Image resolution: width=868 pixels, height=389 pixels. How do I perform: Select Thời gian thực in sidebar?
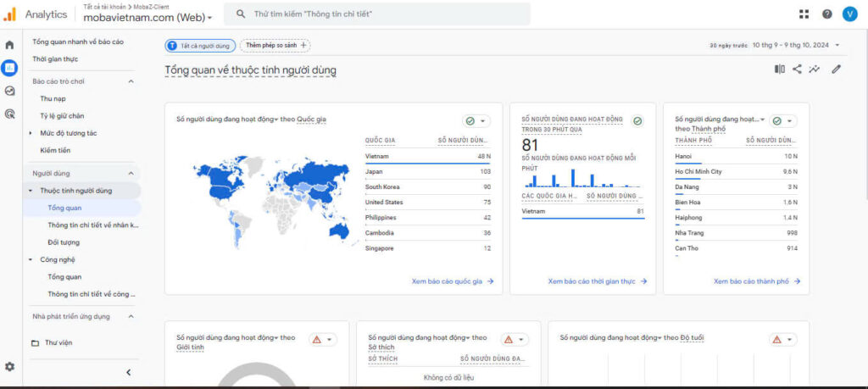tap(55, 58)
